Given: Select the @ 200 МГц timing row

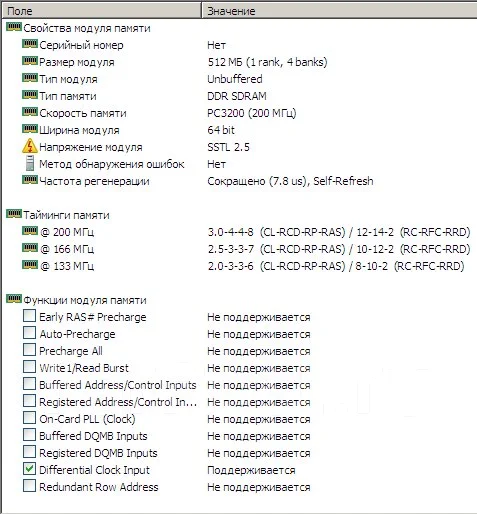Looking at the screenshot, I should (67, 232).
